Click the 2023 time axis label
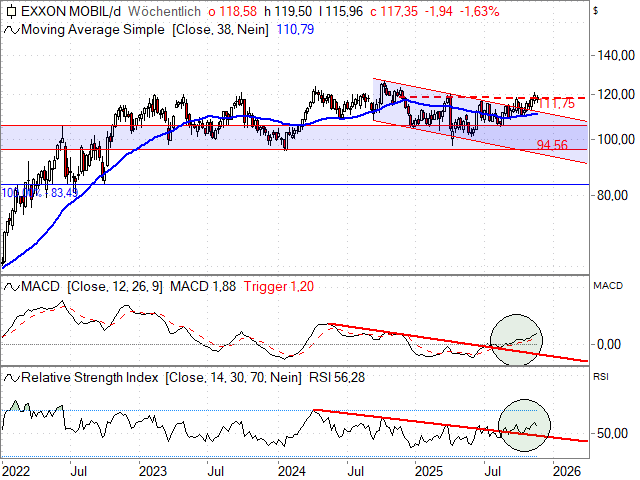The height and width of the screenshot is (480, 640). coord(153,471)
